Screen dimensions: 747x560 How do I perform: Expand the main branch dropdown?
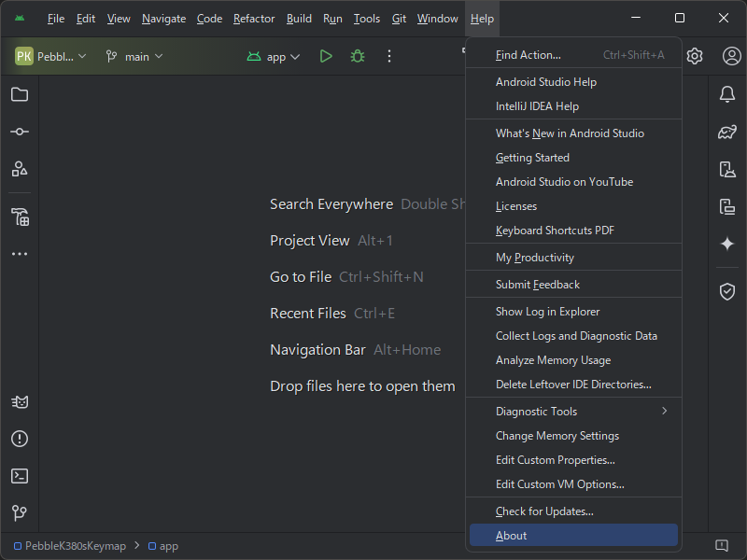point(134,56)
